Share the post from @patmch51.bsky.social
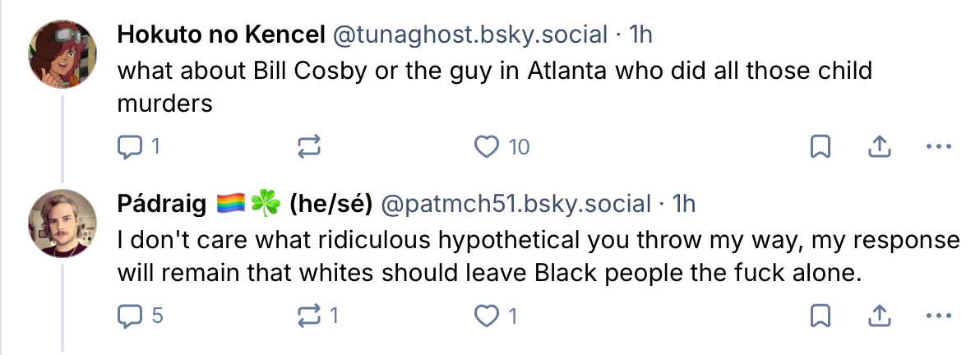980x355 pixels. click(x=880, y=315)
